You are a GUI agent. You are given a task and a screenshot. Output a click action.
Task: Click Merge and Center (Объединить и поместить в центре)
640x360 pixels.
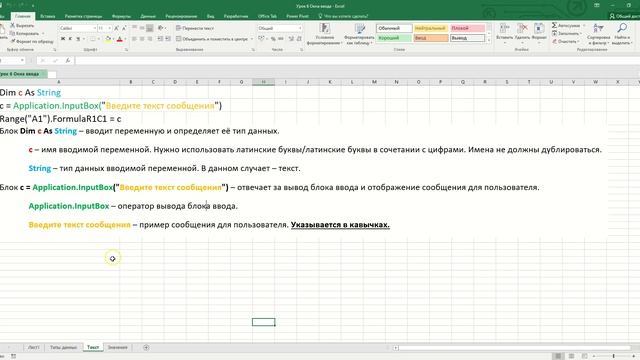coord(212,39)
